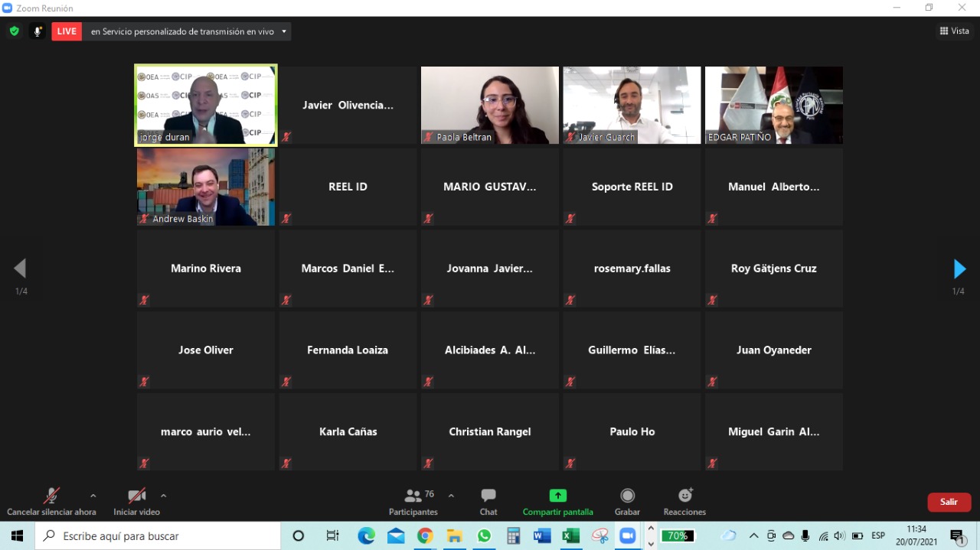Switch to Excel from the taskbar
Image resolution: width=980 pixels, height=550 pixels.
[x=571, y=535]
